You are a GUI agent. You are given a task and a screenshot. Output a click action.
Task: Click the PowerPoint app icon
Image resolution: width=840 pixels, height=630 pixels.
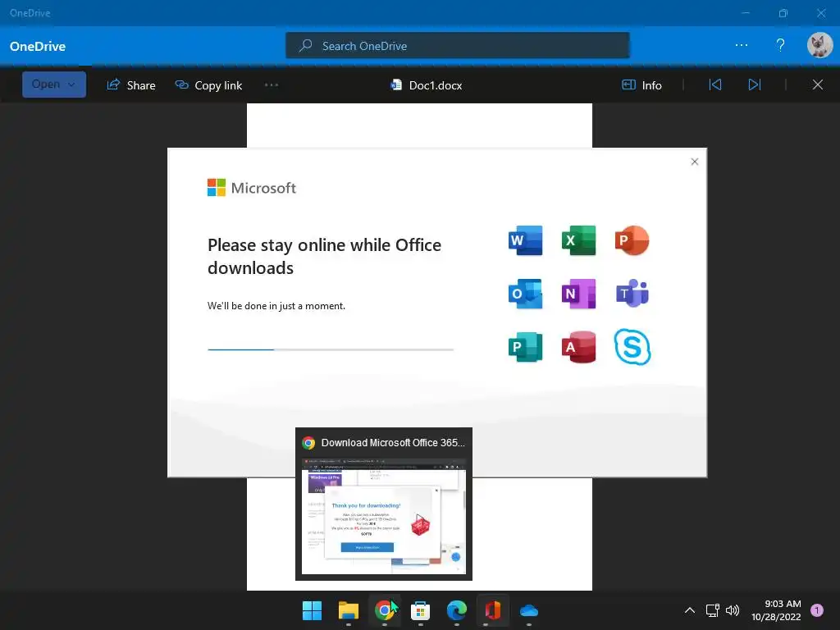(632, 240)
